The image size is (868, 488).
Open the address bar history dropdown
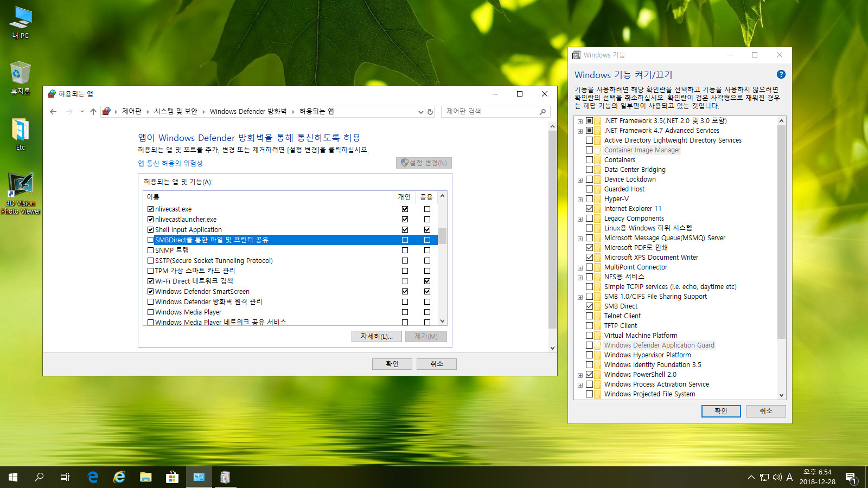pyautogui.click(x=420, y=112)
